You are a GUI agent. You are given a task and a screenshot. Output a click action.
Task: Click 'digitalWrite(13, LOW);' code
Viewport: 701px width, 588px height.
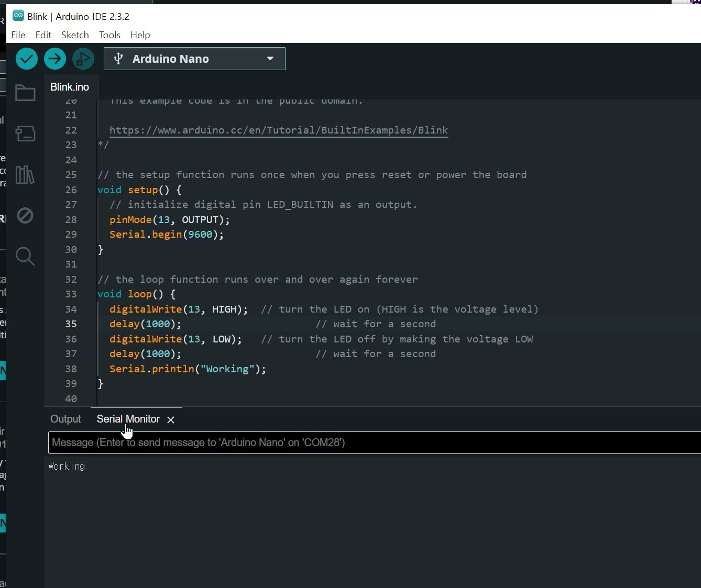pyautogui.click(x=176, y=339)
